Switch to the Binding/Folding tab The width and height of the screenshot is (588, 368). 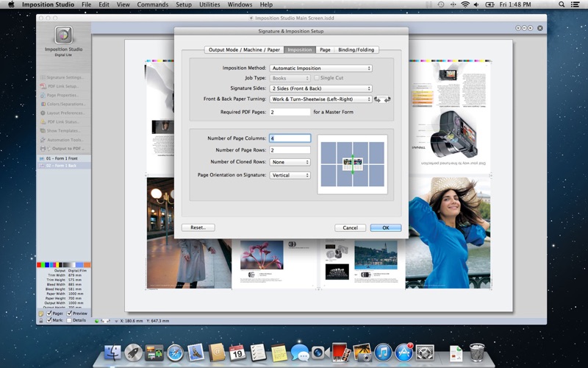pyautogui.click(x=356, y=50)
